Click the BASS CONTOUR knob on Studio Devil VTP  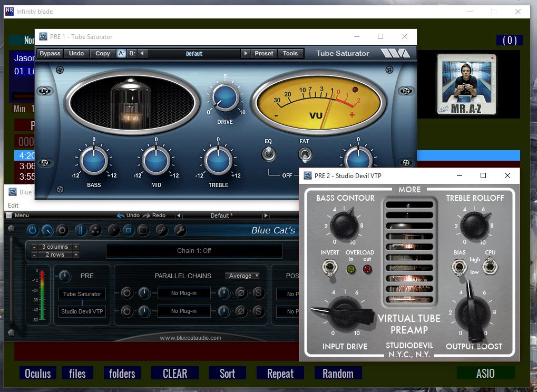[x=344, y=225]
